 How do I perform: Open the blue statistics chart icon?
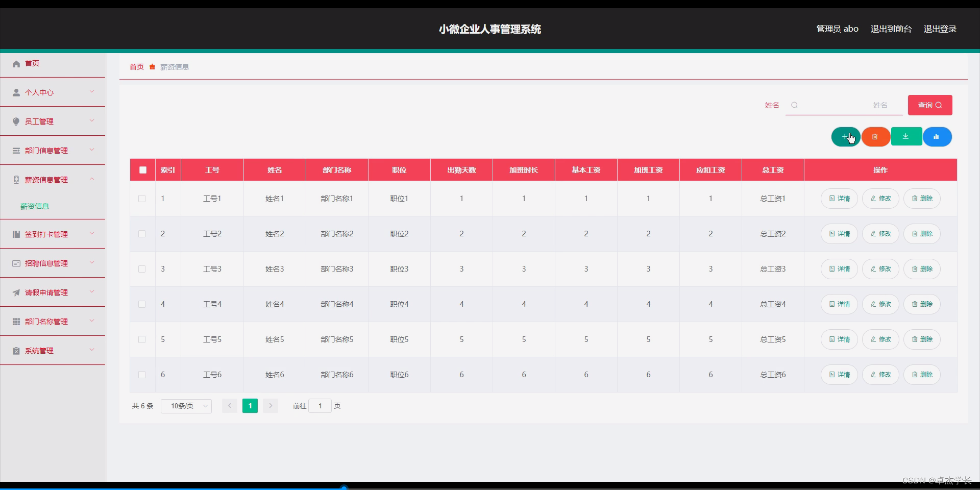(937, 136)
